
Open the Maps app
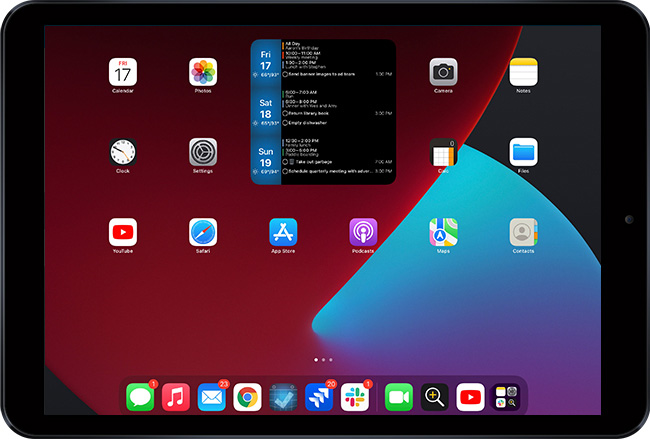coord(443,232)
